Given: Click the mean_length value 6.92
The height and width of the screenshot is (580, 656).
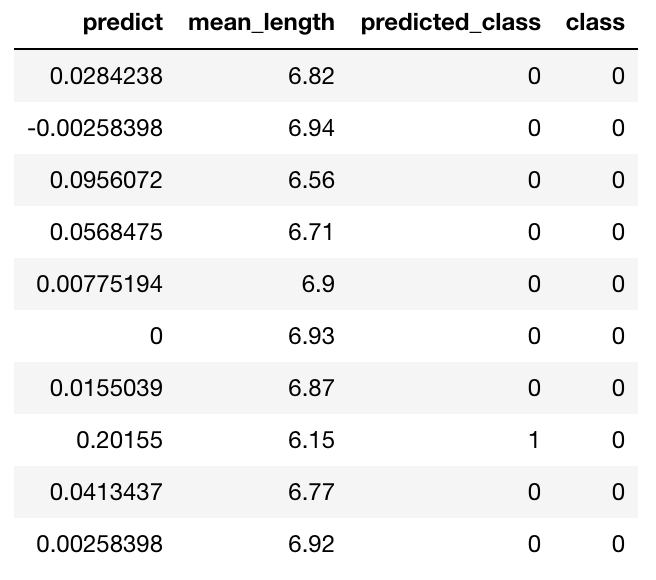Looking at the screenshot, I should point(311,544).
